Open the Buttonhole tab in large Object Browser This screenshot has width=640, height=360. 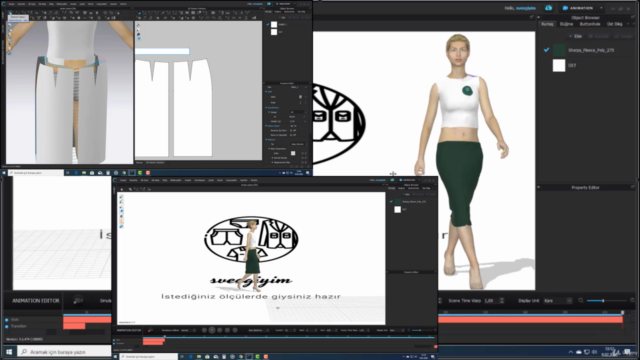tap(590, 24)
